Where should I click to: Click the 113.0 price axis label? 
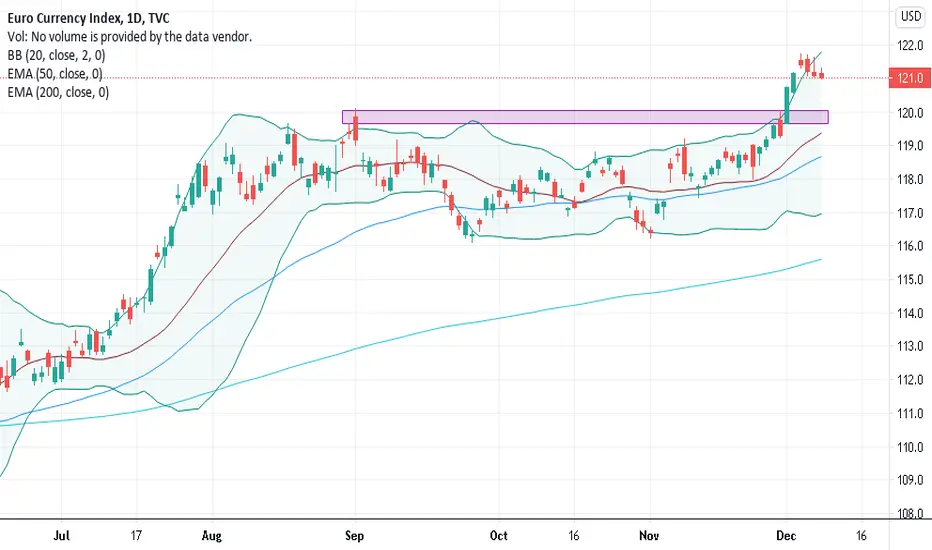[910, 346]
